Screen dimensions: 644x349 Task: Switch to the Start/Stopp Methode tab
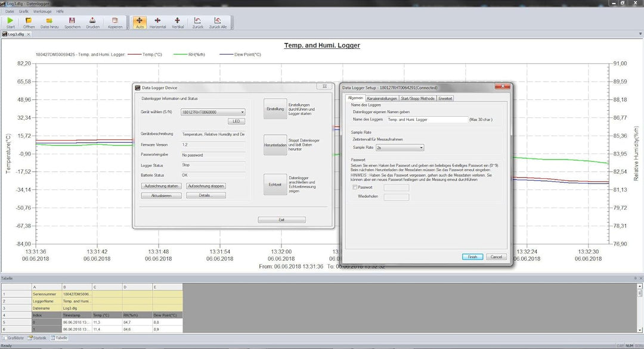[x=418, y=98]
